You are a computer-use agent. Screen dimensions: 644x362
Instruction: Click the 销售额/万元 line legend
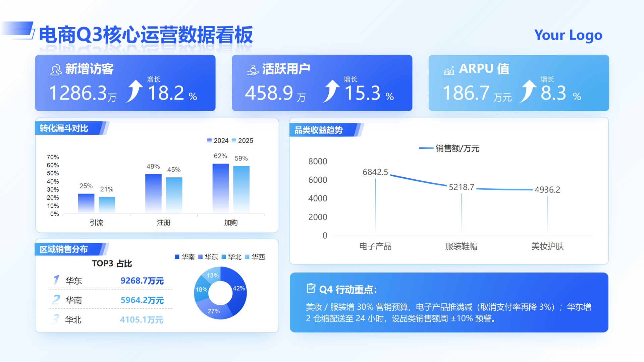(x=449, y=148)
